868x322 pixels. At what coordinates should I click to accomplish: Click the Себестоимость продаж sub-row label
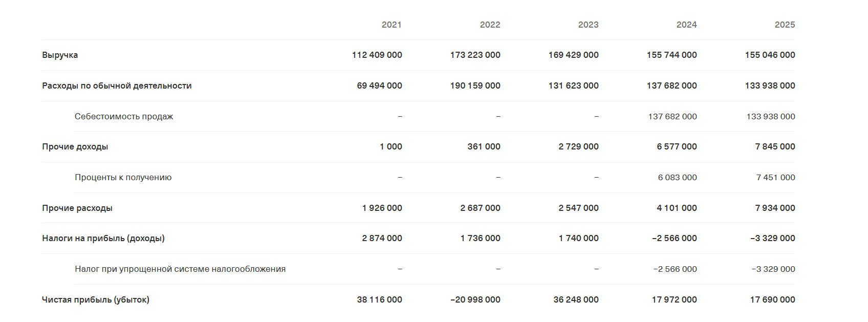click(124, 116)
